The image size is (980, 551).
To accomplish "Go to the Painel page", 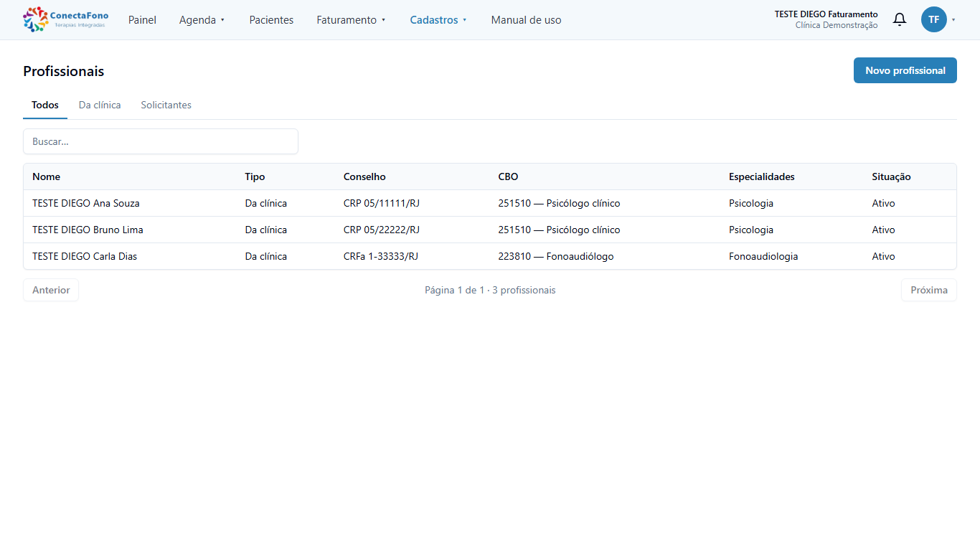I will click(142, 20).
